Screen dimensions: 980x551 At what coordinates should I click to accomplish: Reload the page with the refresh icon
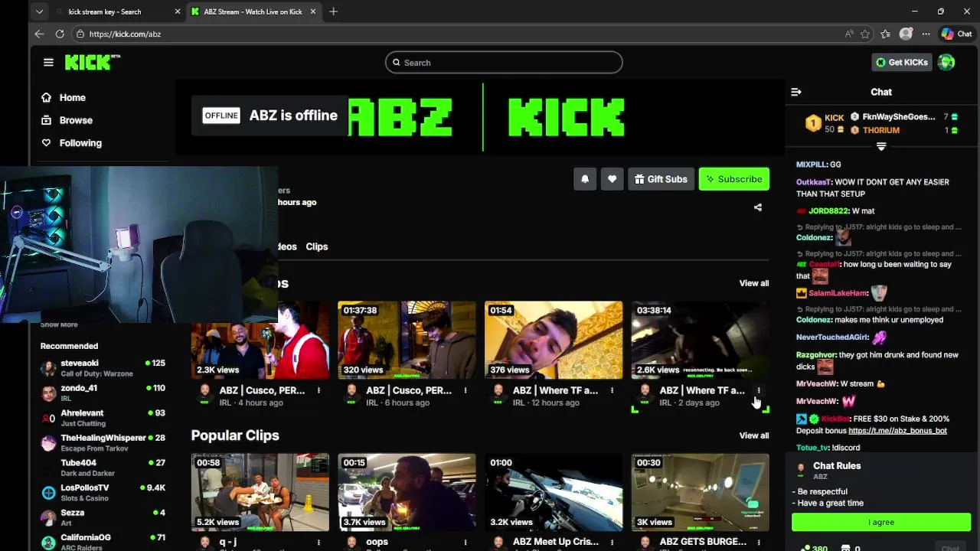(x=60, y=34)
